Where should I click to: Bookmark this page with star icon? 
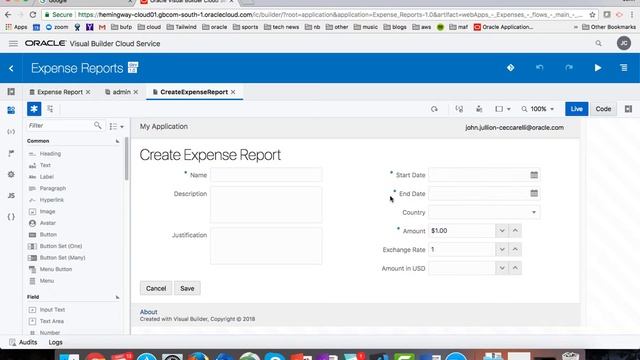point(592,15)
